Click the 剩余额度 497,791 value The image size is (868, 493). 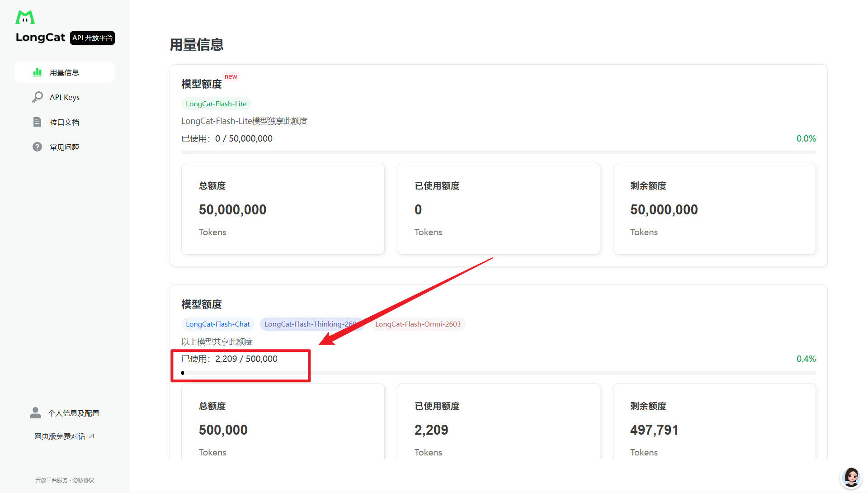[x=654, y=430]
